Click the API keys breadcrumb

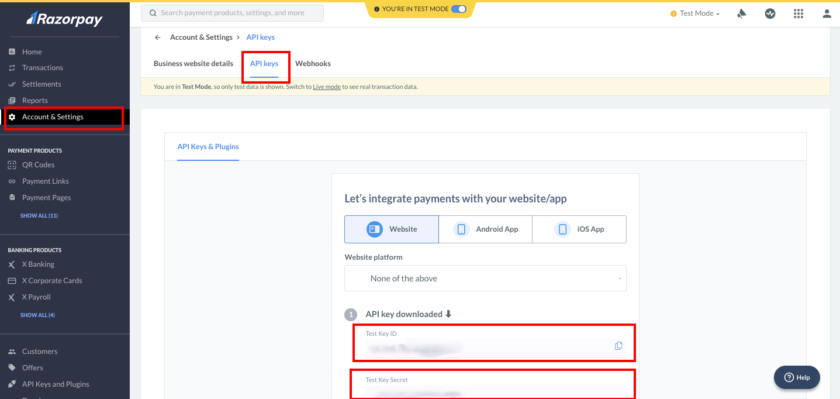point(260,37)
